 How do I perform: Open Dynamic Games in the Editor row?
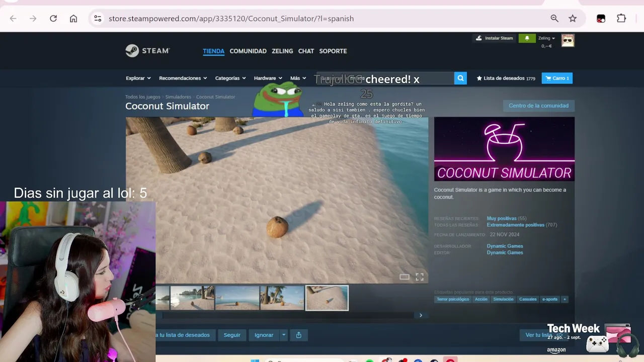click(505, 252)
